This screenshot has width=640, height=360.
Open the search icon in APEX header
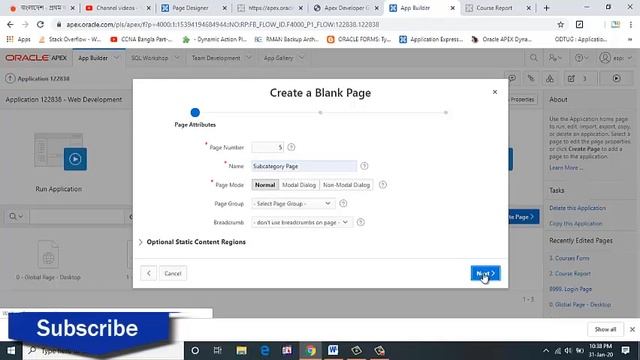click(533, 58)
